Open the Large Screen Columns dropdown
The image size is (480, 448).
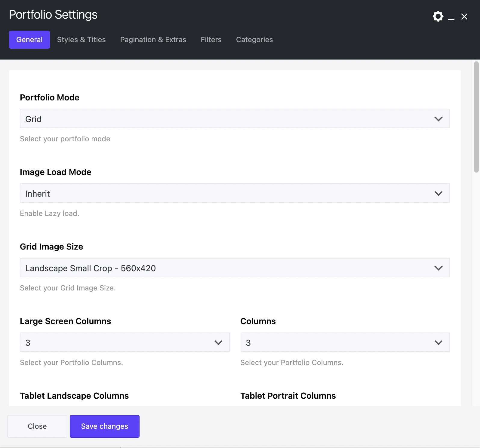(x=125, y=342)
